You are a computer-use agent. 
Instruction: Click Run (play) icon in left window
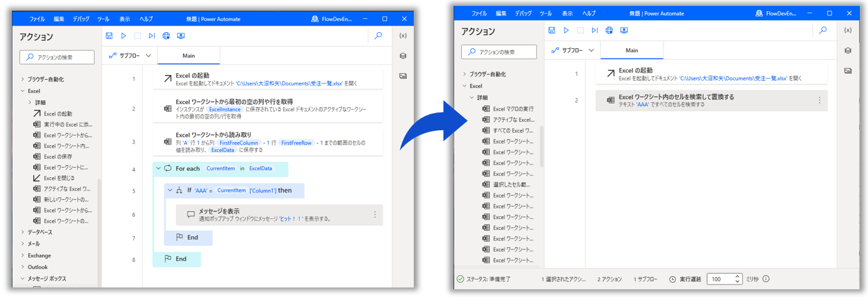coord(124,36)
